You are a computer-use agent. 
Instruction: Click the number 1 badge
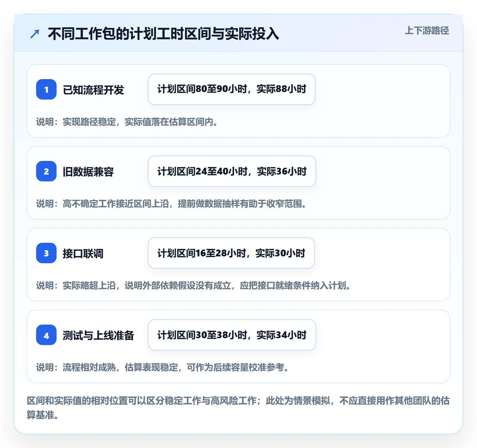tap(46, 89)
